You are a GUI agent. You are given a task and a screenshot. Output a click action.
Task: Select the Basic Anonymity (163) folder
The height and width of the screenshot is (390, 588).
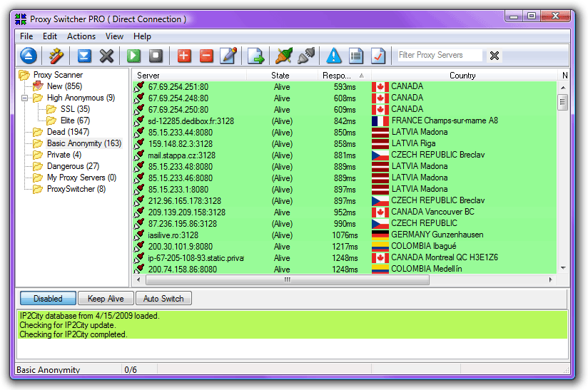click(x=84, y=143)
